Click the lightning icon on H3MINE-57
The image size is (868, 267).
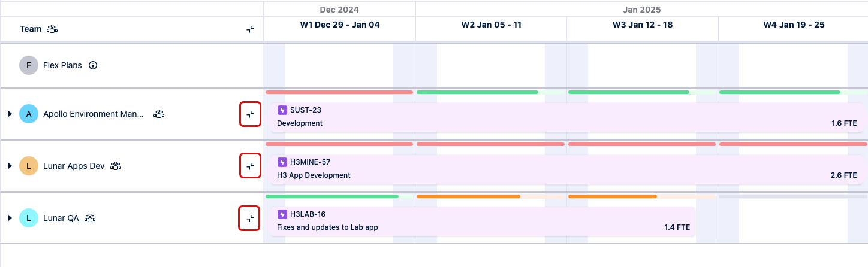pyautogui.click(x=282, y=162)
